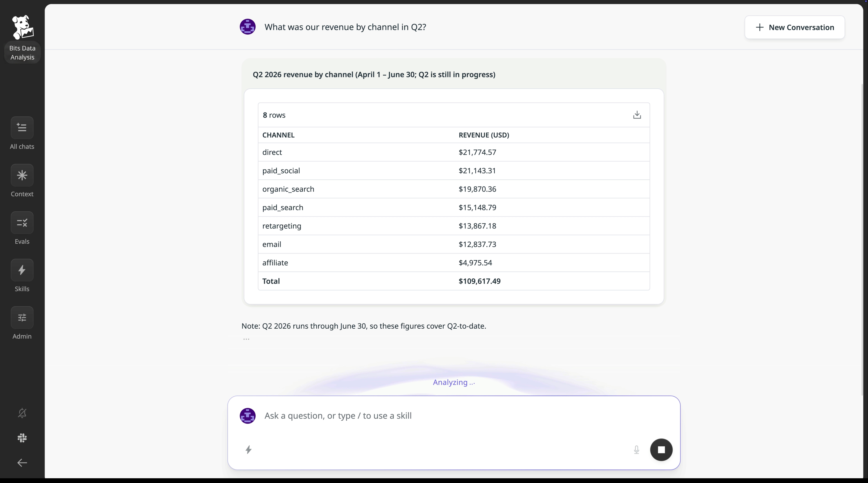
Task: Sort by the CHANNEL column header
Action: [x=278, y=135]
